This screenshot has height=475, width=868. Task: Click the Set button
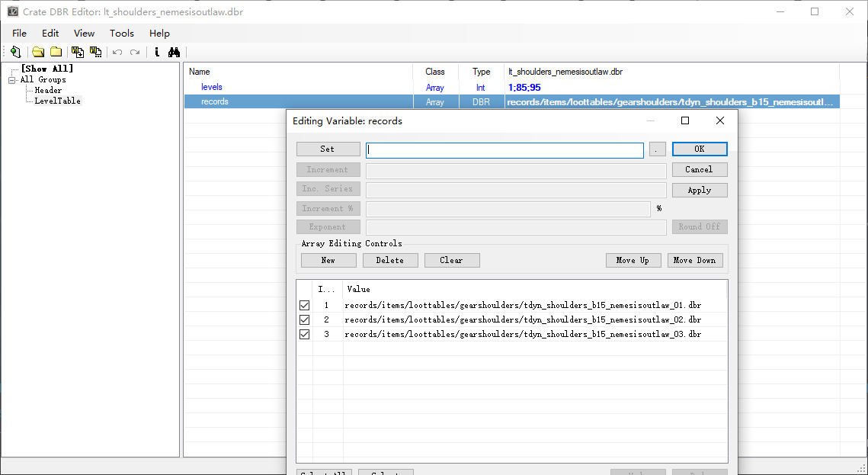pos(328,149)
